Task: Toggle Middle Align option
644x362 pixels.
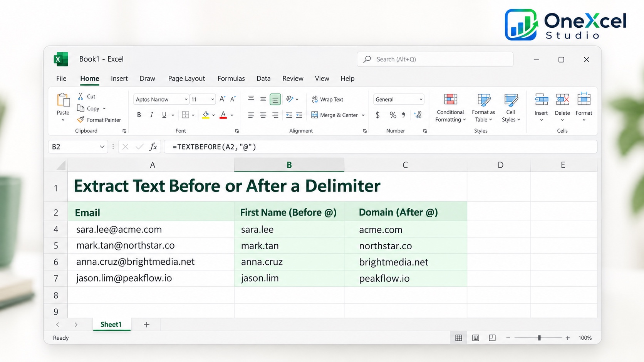Action: (x=263, y=99)
